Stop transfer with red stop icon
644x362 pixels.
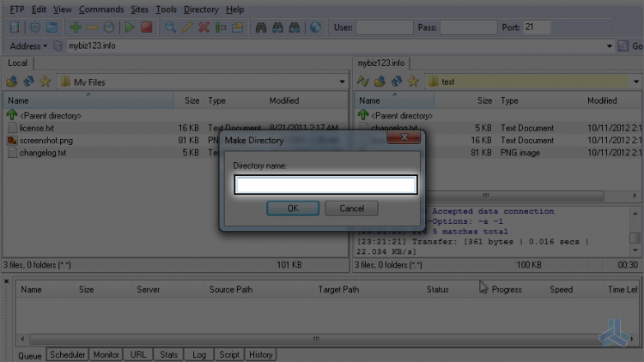click(x=147, y=27)
